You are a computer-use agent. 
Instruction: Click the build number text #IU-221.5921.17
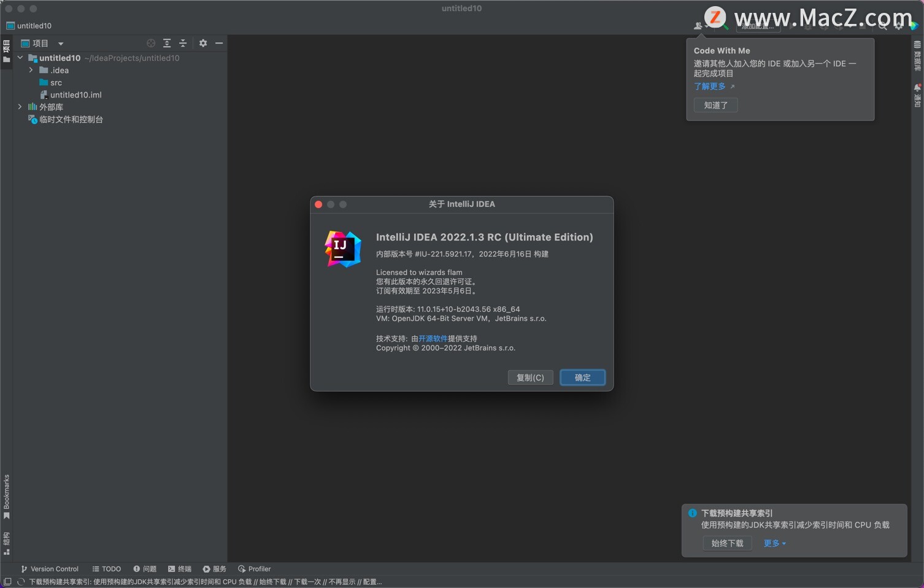coord(444,254)
